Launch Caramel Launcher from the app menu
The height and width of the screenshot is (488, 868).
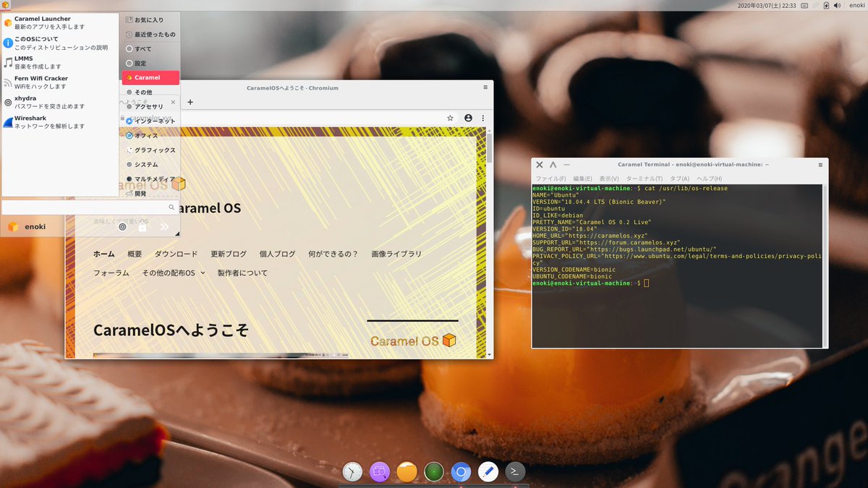pos(60,22)
